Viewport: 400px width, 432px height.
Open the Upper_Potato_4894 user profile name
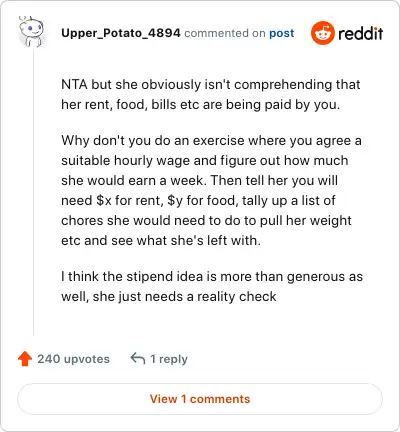tap(121, 33)
